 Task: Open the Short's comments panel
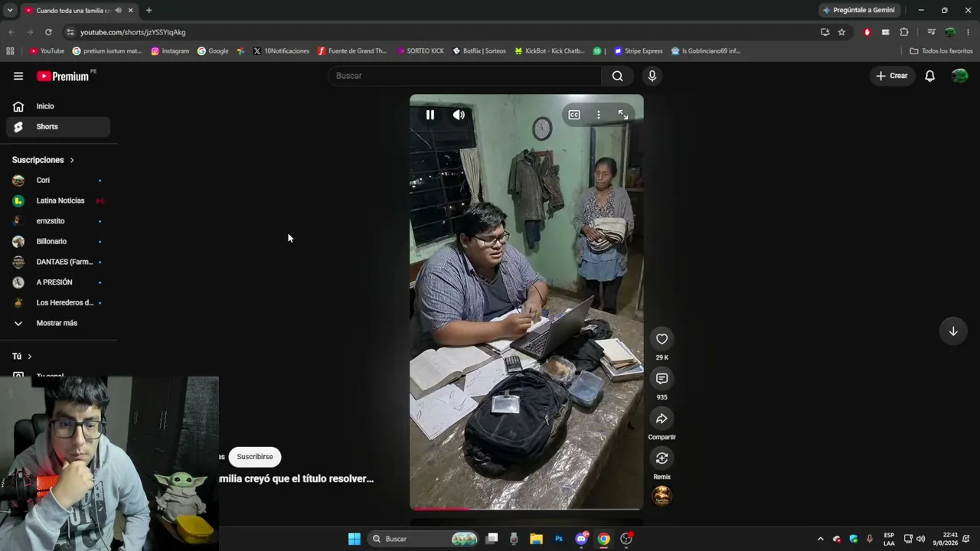[661, 379]
